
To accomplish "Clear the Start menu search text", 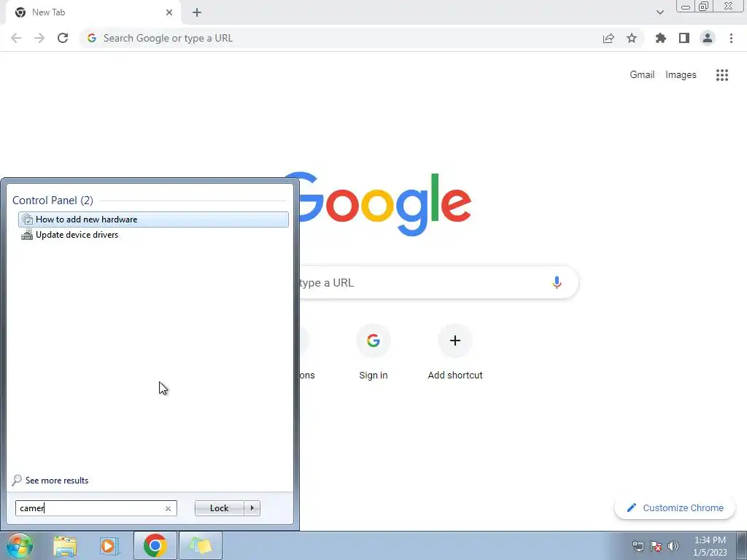I will [168, 508].
